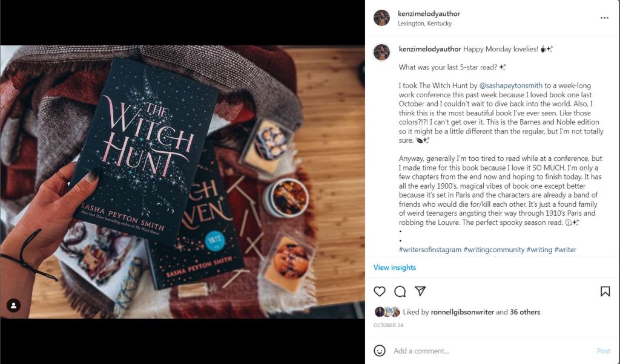Open #writingcommunity hashtag
Image resolution: width=620 pixels, height=364 pixels.
(x=494, y=250)
